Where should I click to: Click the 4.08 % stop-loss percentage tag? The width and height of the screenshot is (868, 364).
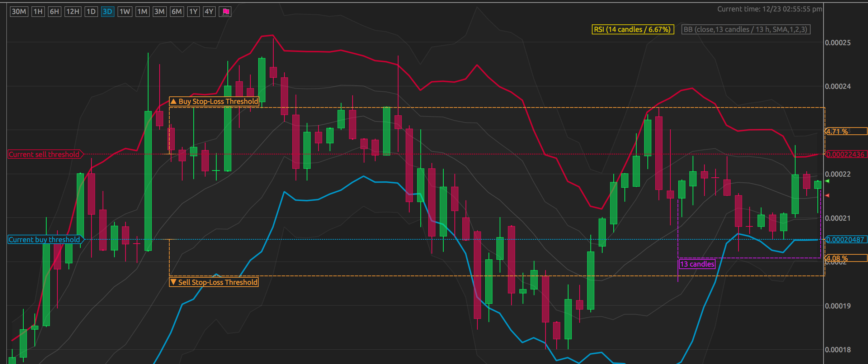click(x=846, y=258)
